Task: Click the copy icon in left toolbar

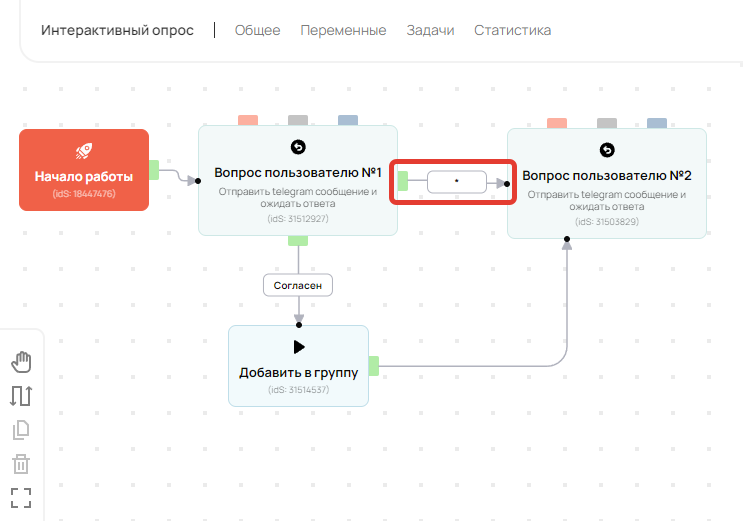Action: pos(21,430)
